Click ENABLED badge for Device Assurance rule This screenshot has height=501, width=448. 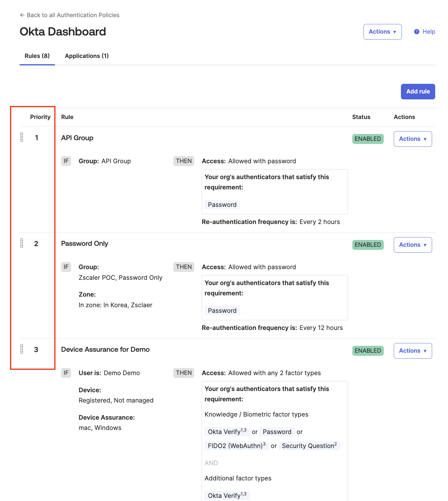pyautogui.click(x=368, y=351)
